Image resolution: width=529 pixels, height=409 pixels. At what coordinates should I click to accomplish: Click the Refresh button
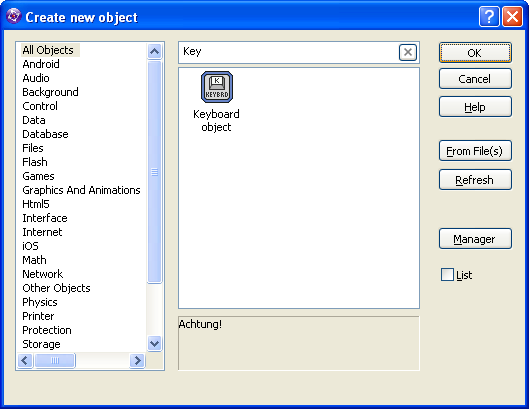475,180
